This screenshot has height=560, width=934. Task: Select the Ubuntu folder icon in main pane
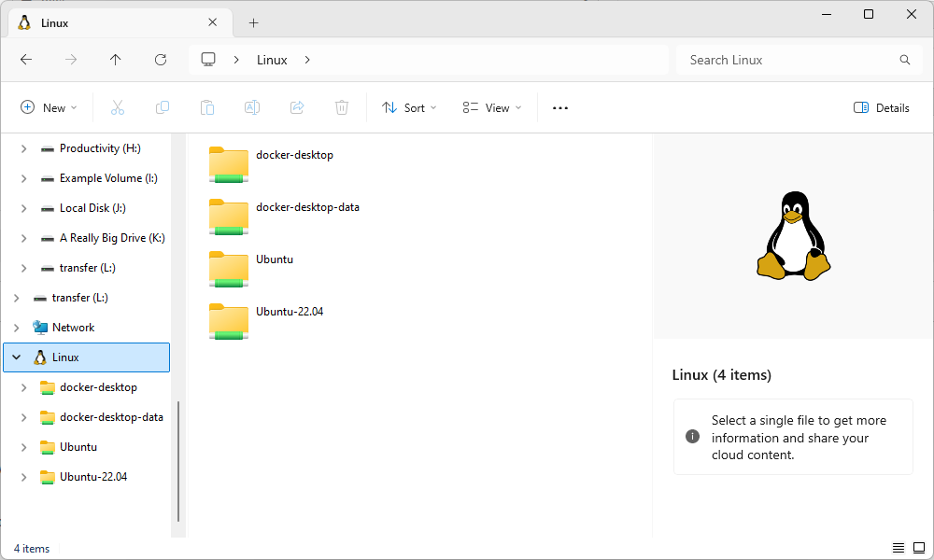(x=229, y=269)
